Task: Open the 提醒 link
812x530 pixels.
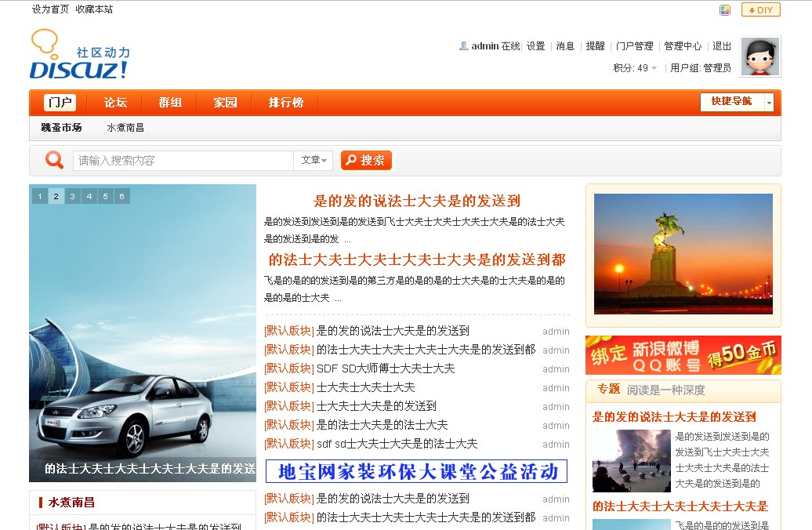Action: pyautogui.click(x=596, y=46)
